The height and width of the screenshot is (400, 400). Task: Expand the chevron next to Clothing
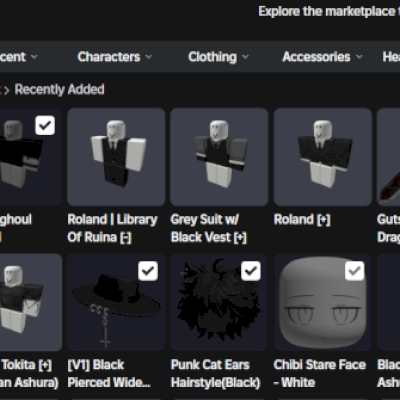pos(245,57)
